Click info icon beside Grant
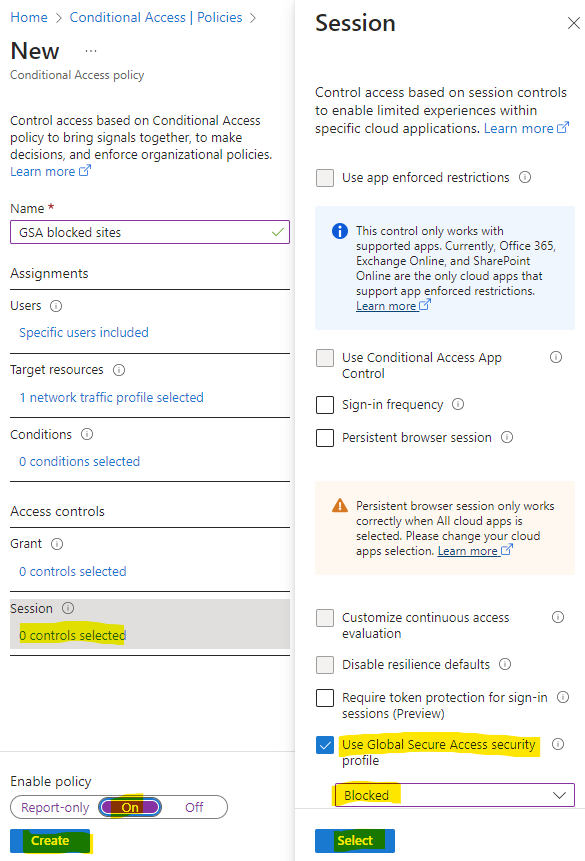The height and width of the screenshot is (861, 585). (x=57, y=544)
